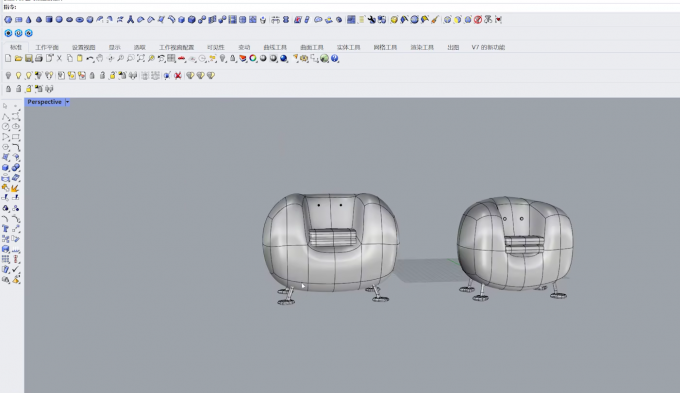Select the Circle tool in left sidebar
Image resolution: width=680 pixels, height=393 pixels.
[x=5, y=127]
